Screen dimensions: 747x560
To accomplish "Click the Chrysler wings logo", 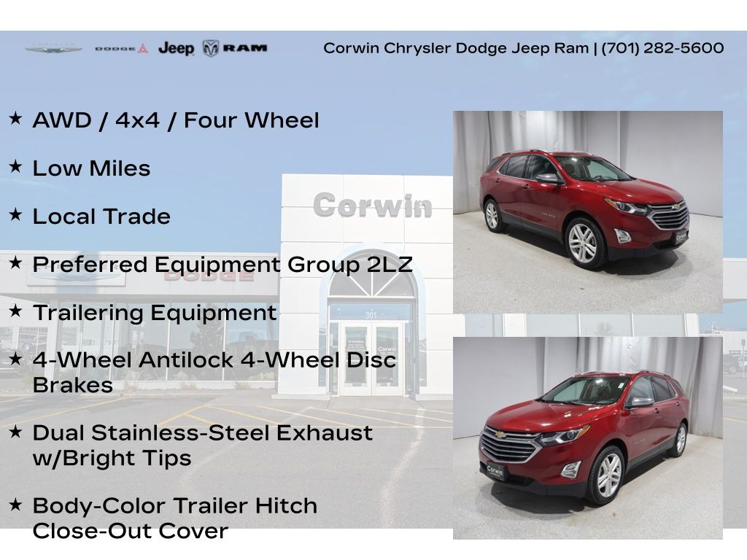I will coord(53,48).
